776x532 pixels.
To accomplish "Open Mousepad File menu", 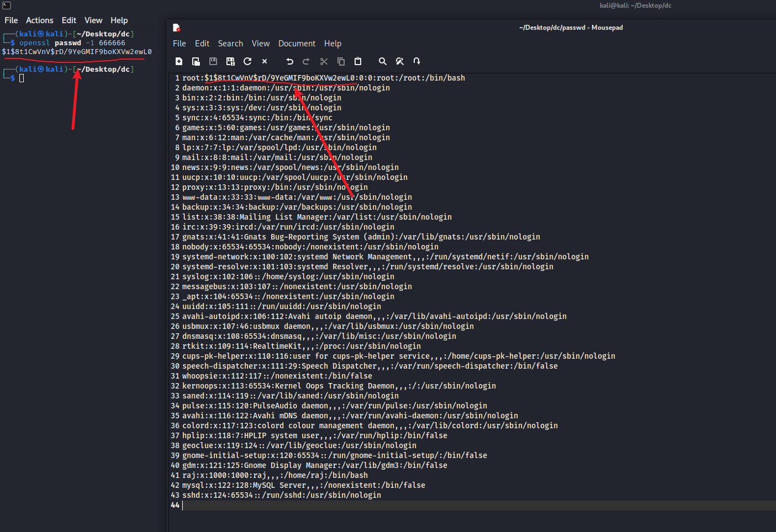I will [x=180, y=44].
